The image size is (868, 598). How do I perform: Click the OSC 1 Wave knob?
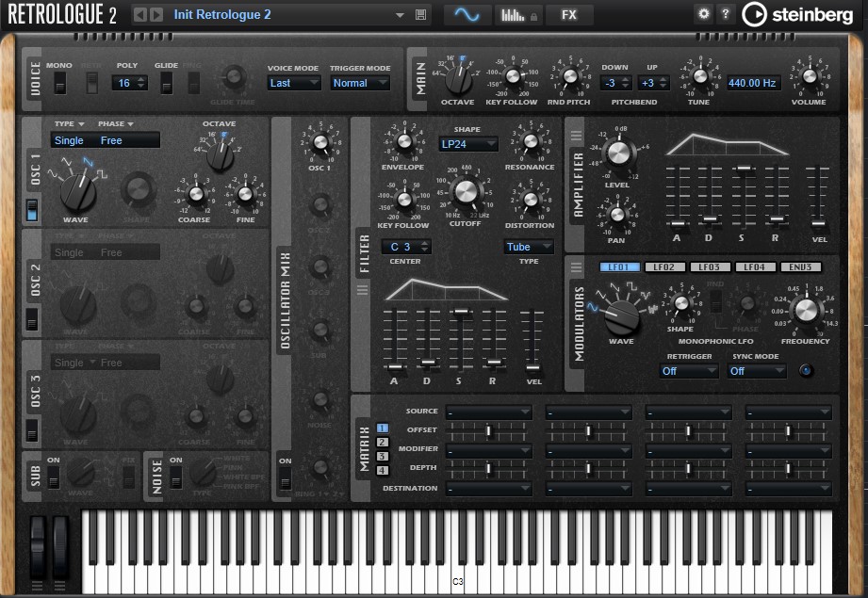click(78, 191)
